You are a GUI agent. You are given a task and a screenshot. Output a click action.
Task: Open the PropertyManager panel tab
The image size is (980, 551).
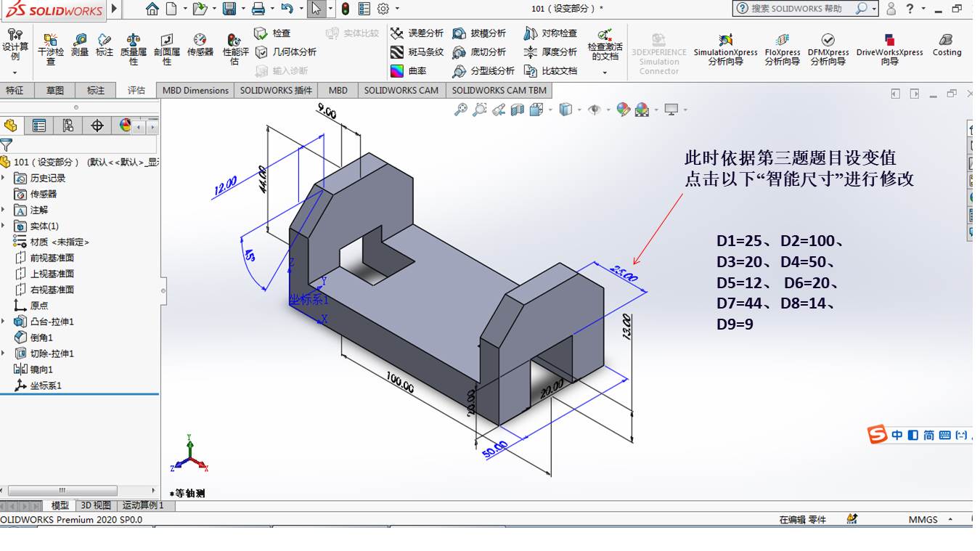pos(39,126)
